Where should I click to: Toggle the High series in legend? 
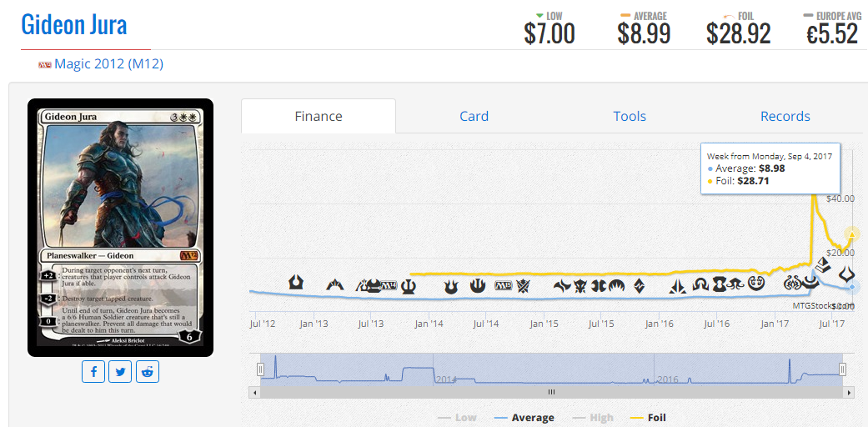coord(591,418)
